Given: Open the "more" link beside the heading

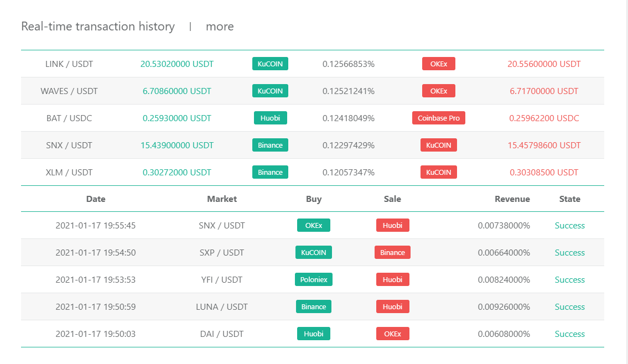Looking at the screenshot, I should pos(220,27).
